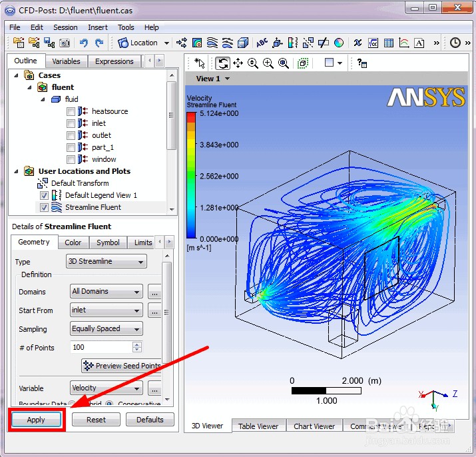Insert a Legend from the toolbar
The image size is (476, 457).
tap(293, 43)
